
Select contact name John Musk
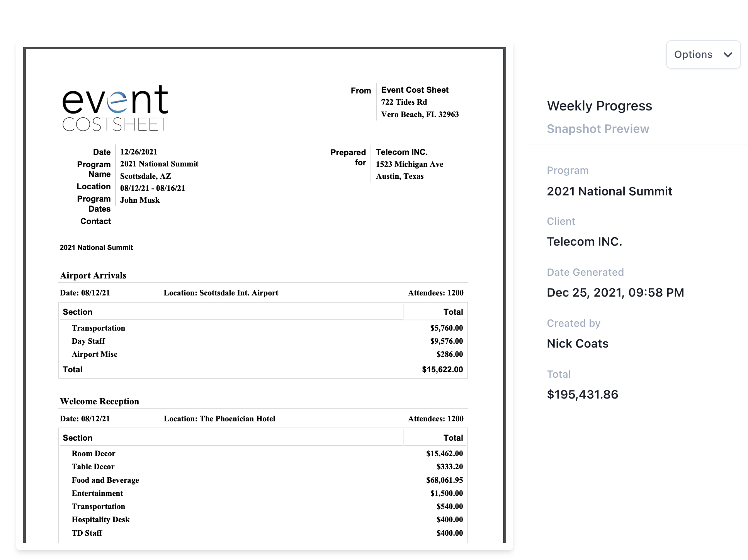[x=139, y=200]
